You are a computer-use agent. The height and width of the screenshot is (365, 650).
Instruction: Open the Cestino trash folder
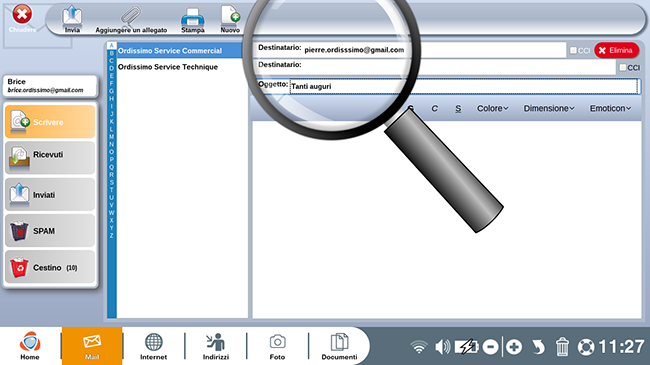click(x=50, y=267)
